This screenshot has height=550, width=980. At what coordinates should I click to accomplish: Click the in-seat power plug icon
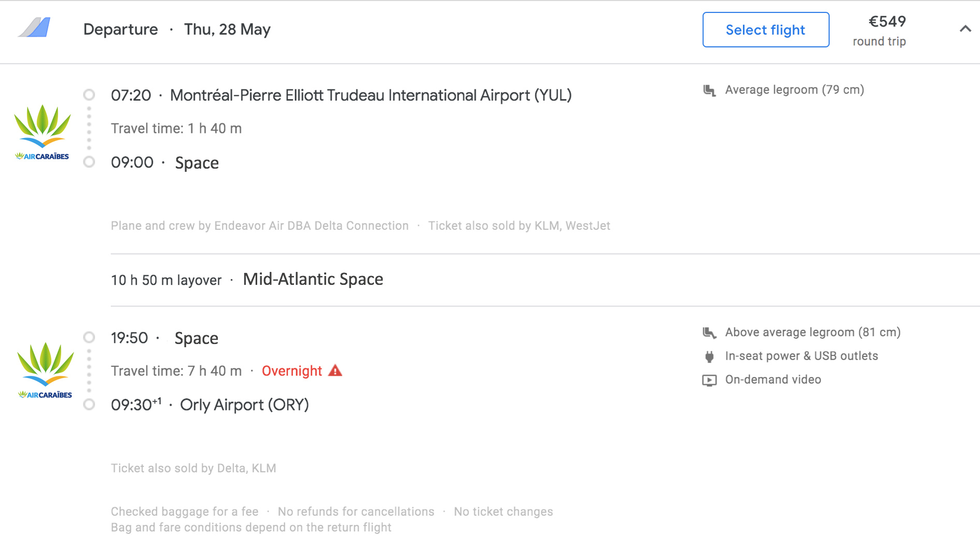pyautogui.click(x=709, y=356)
